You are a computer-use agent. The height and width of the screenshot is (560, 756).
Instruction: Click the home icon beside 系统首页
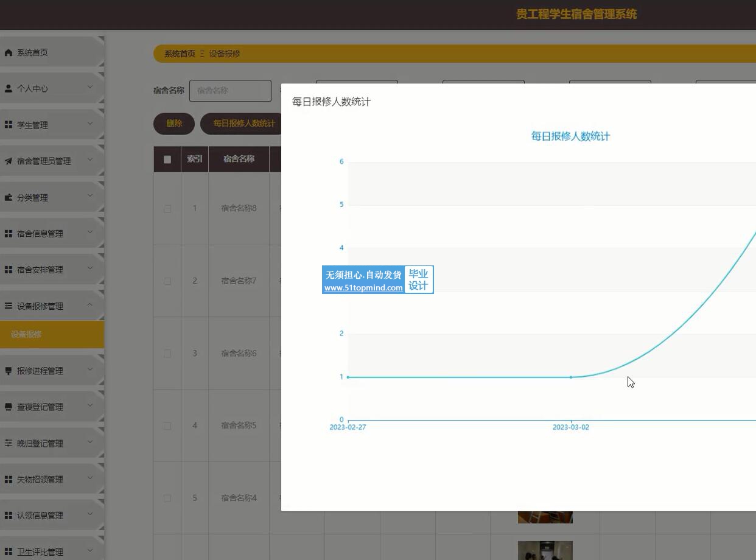coord(9,53)
